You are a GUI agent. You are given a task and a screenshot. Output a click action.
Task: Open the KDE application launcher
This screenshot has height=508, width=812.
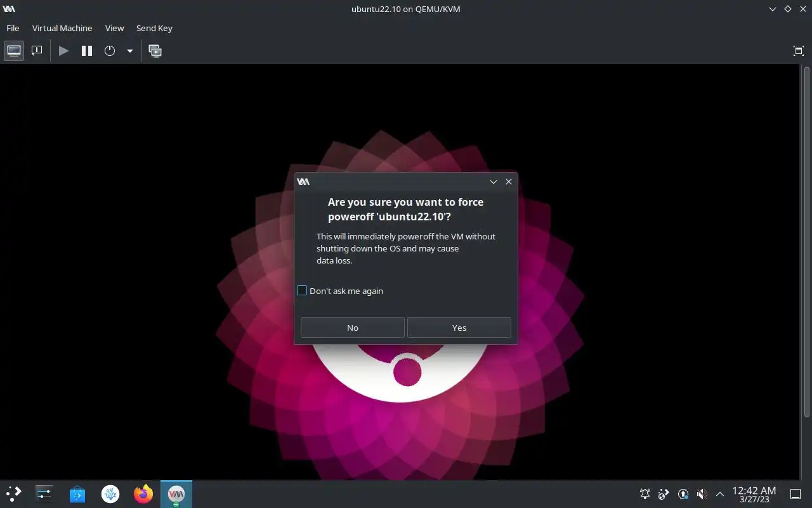coord(14,493)
